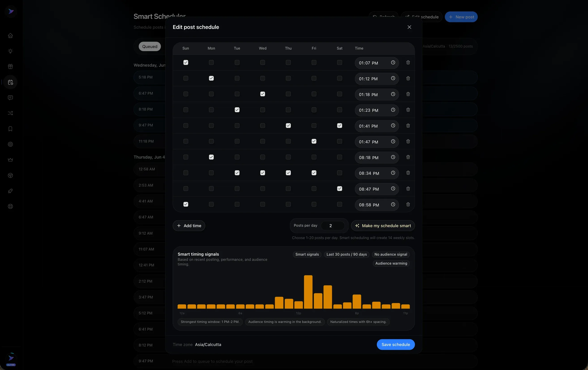
Task: Click the tallest bar in timing chart
Action: [x=308, y=292]
